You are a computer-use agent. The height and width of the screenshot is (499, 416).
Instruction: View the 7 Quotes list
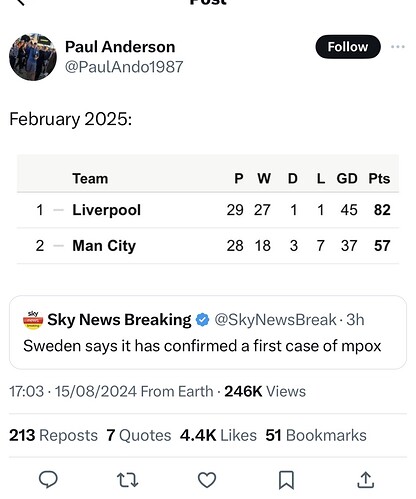(x=139, y=435)
